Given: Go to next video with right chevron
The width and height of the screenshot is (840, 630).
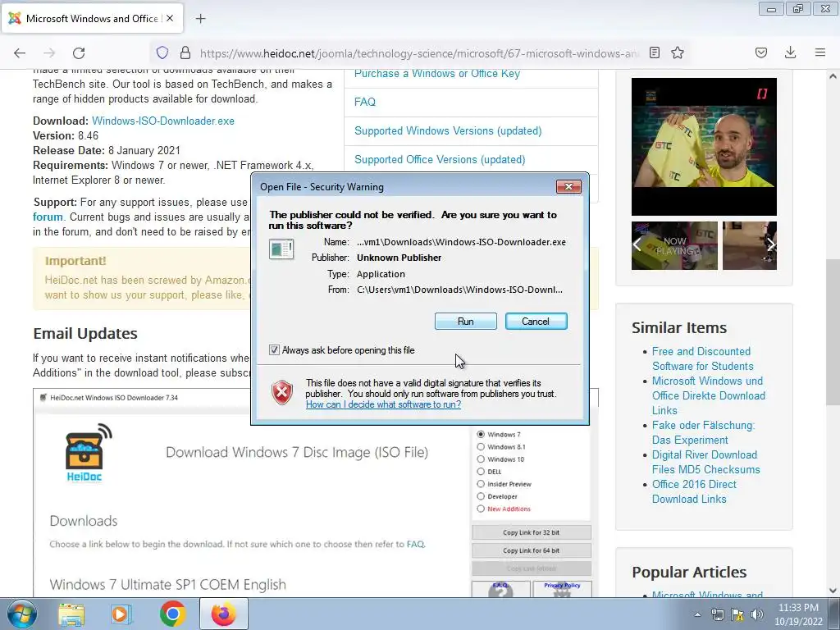Looking at the screenshot, I should pyautogui.click(x=770, y=244).
